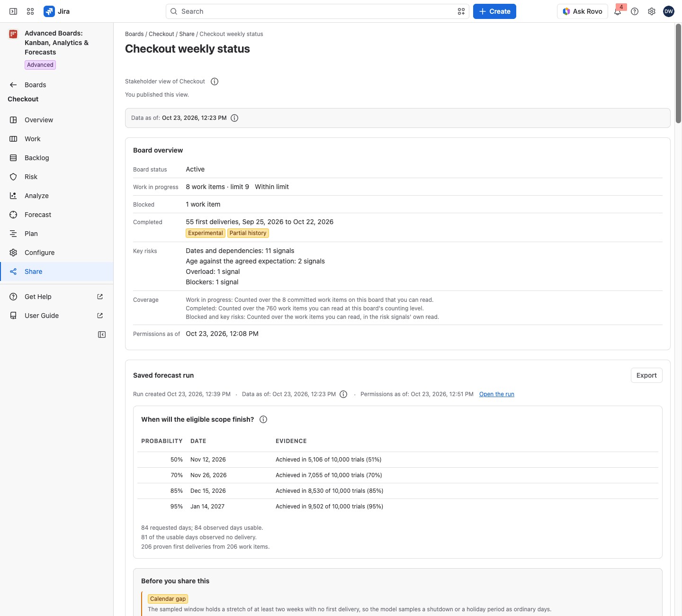This screenshot has height=616, width=682.
Task: Open the settings gear icon
Action: (x=652, y=11)
